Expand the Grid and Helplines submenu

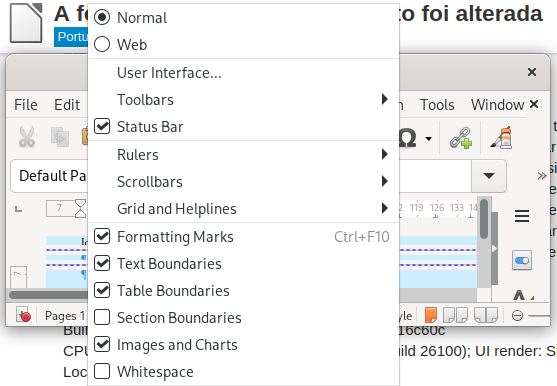(243, 208)
